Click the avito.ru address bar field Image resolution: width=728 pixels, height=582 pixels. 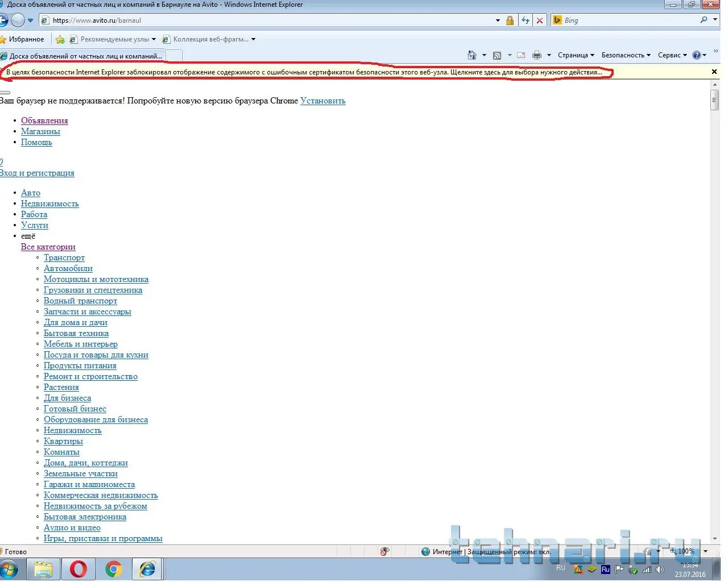(x=269, y=20)
